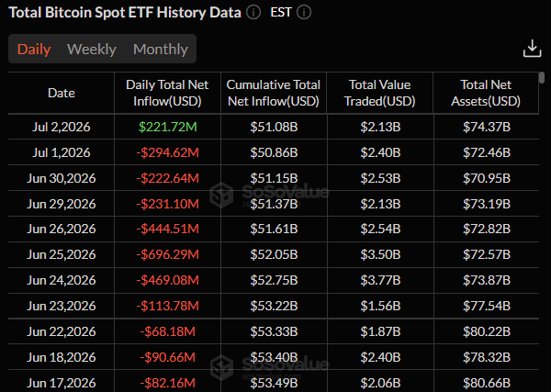The width and height of the screenshot is (551, 392).
Task: Select the Jun 22,2026 date cell
Action: (x=62, y=331)
